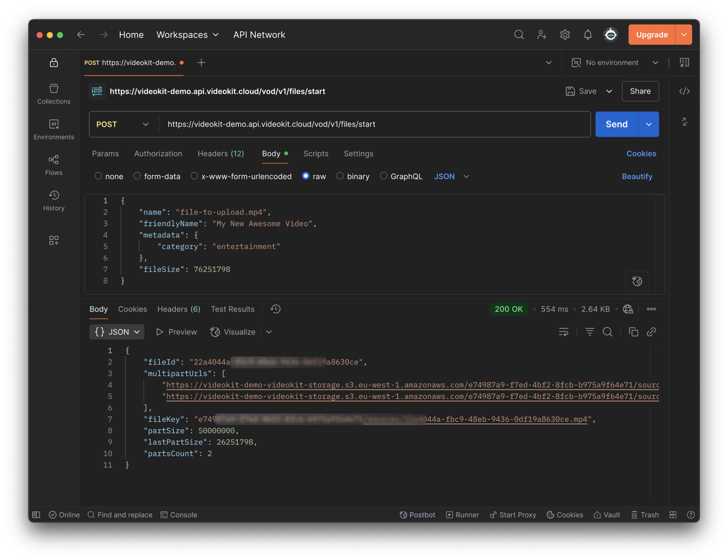Click the Share button
728x560 pixels.
pyautogui.click(x=640, y=91)
